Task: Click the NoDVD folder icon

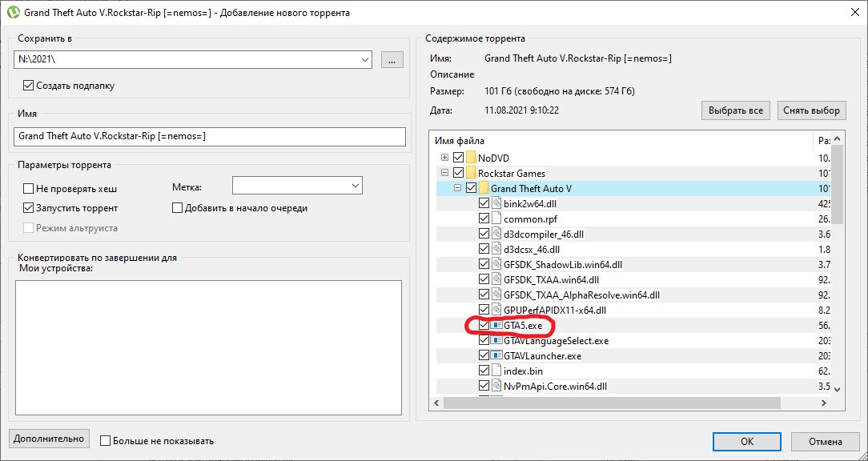Action: coord(471,158)
